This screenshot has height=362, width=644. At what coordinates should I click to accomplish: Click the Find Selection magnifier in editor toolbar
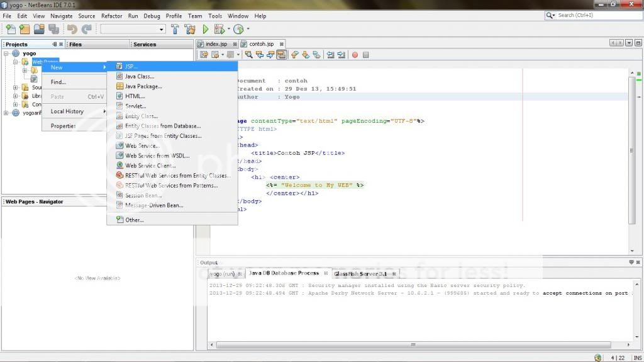point(249,55)
